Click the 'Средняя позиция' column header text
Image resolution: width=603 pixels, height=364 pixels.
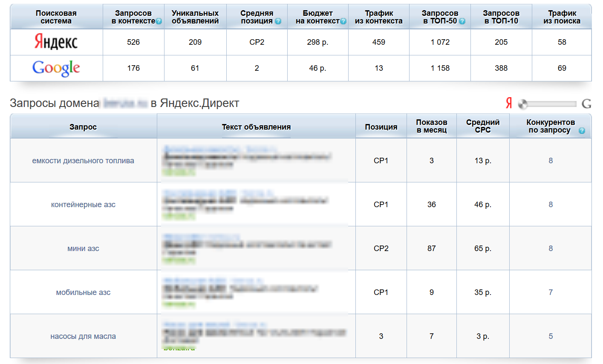257,17
